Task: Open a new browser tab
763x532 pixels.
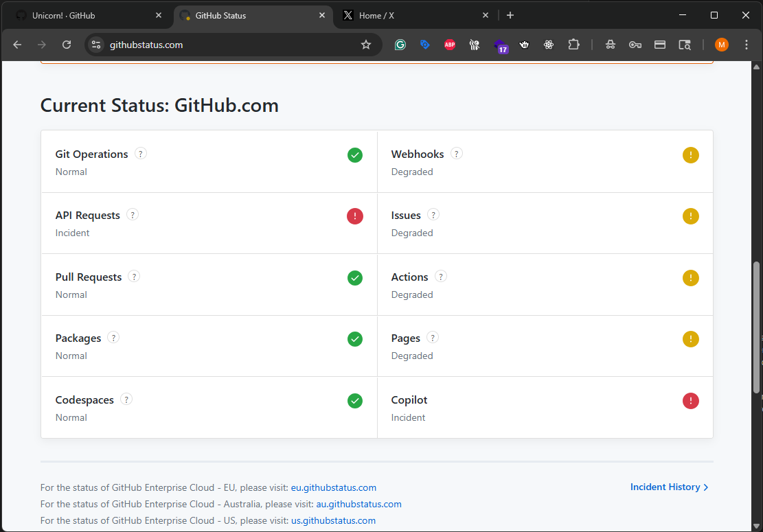Action: [510, 16]
